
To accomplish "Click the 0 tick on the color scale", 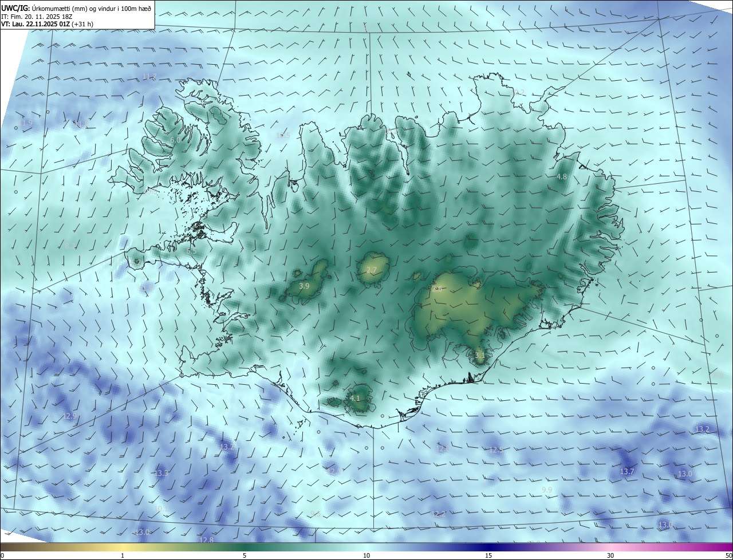I will (x=2, y=555).
